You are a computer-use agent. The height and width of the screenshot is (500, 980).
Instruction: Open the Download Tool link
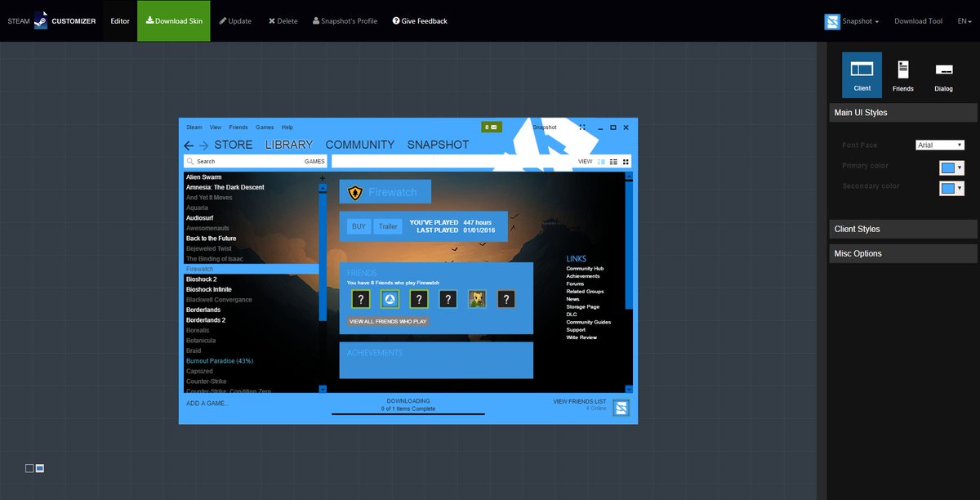click(918, 21)
